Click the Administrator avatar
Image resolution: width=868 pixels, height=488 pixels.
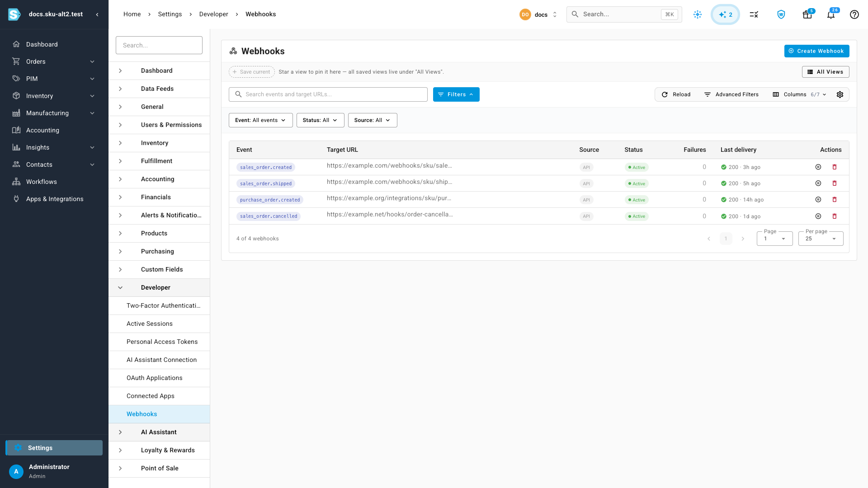click(16, 471)
